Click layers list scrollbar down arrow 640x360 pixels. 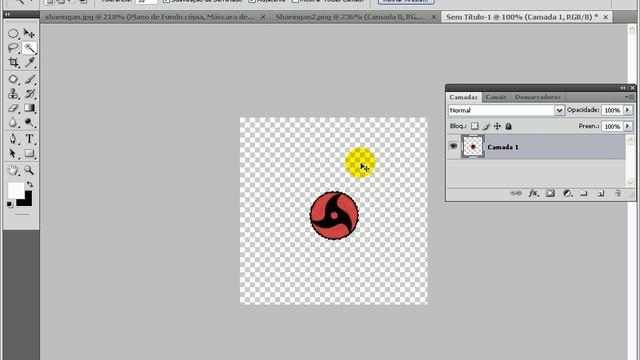(630, 182)
